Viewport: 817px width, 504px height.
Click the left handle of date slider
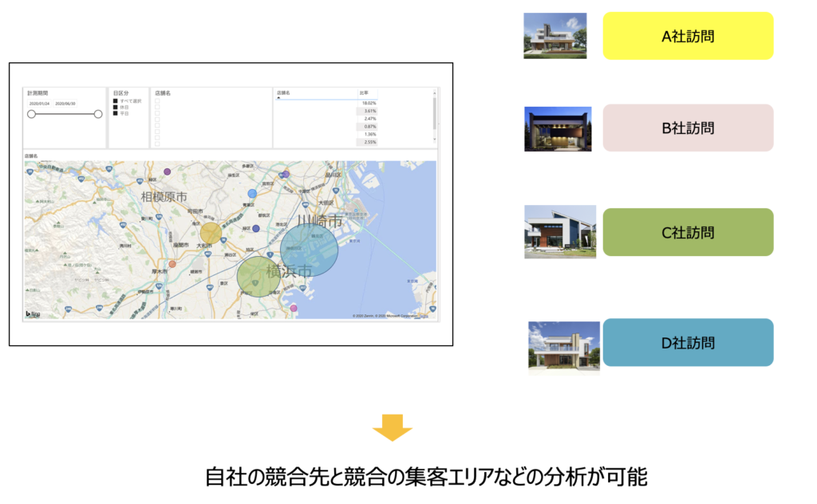point(32,114)
